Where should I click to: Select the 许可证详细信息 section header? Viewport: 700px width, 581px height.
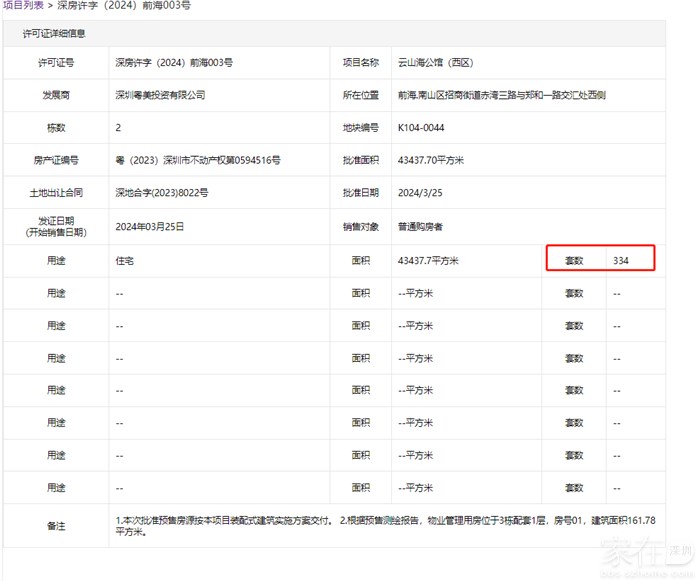pyautogui.click(x=55, y=33)
